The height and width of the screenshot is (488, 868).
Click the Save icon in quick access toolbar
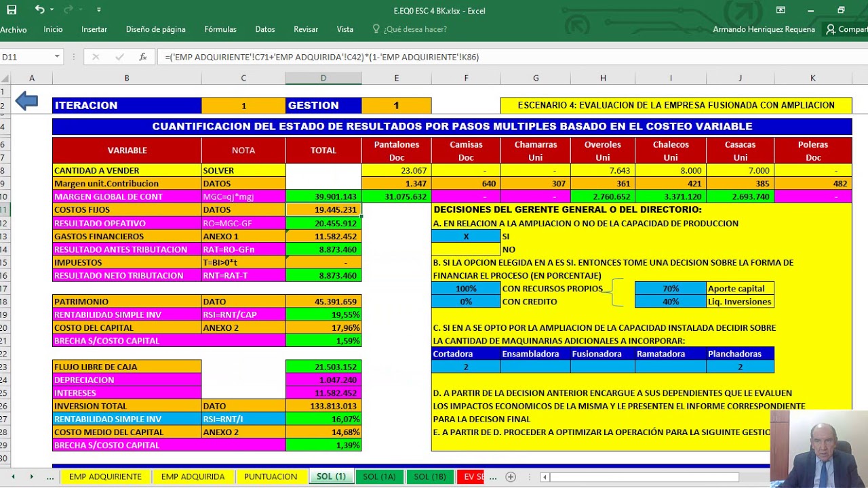tap(12, 10)
